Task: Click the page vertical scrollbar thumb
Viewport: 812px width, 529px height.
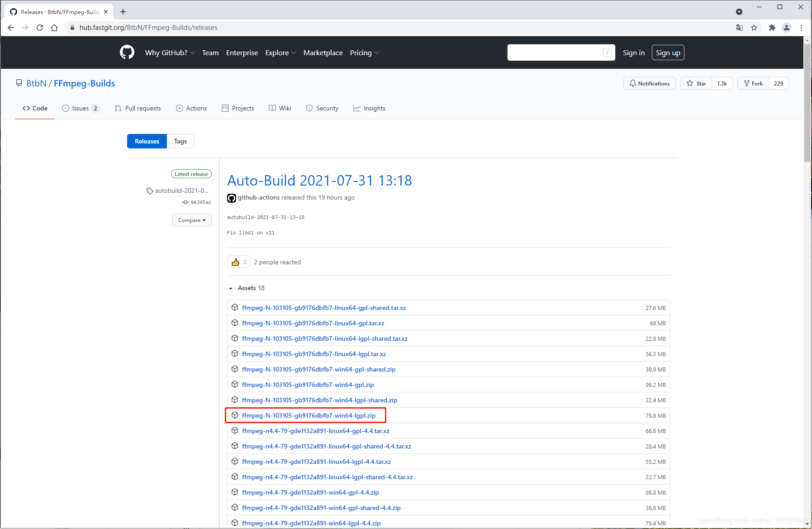Action: coord(807,103)
